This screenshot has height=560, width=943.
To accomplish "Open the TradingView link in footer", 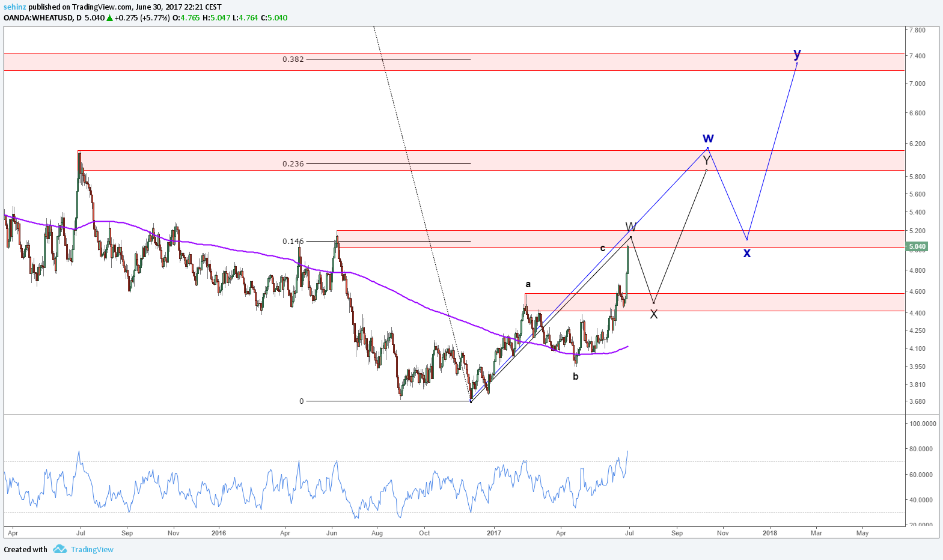I will pos(92,549).
